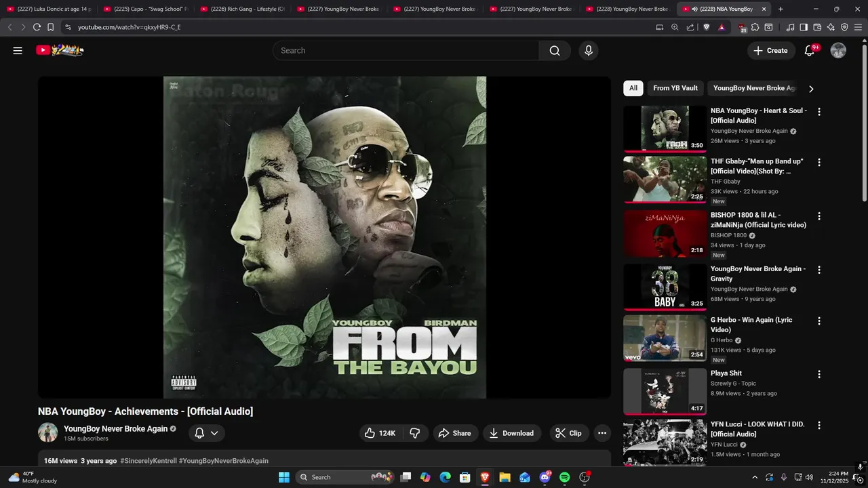868x488 pixels.
Task: Click the search magnifier button
Action: [555, 51]
